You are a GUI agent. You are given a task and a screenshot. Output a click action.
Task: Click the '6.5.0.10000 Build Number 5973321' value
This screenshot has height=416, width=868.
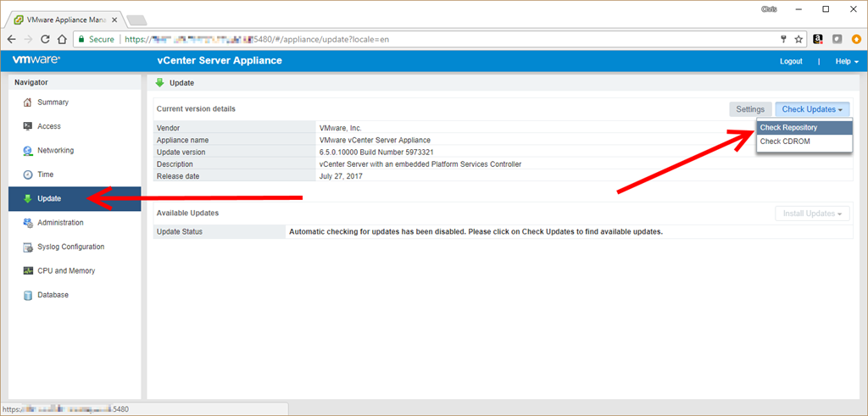[376, 153]
